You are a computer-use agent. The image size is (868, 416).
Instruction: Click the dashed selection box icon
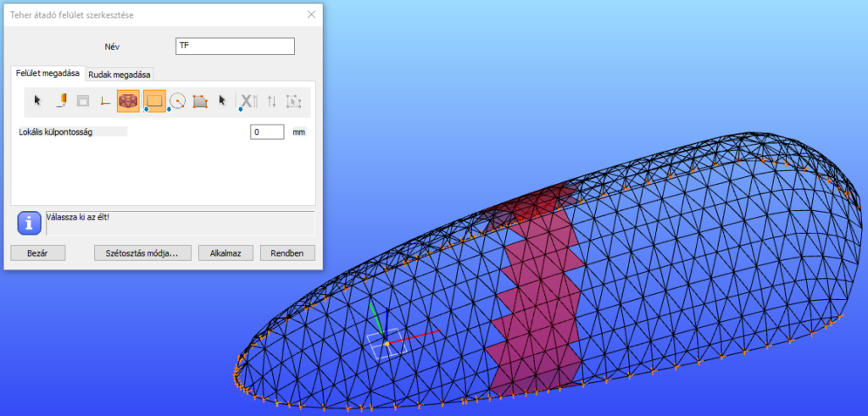[293, 101]
